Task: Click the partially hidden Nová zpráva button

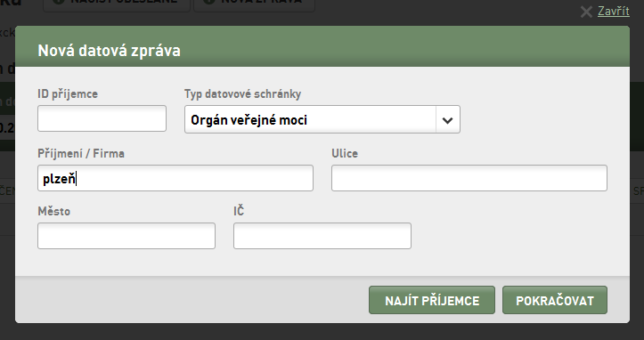Action: click(x=254, y=4)
